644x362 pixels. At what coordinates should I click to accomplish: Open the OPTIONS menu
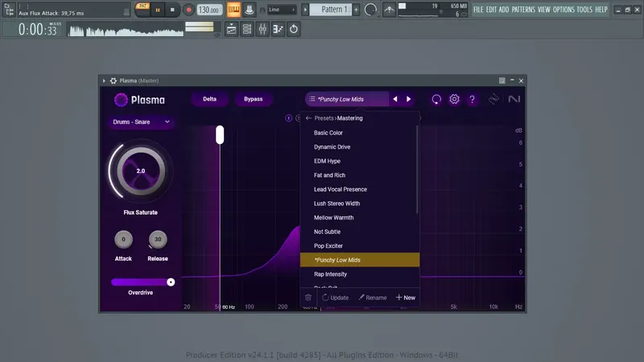click(563, 10)
